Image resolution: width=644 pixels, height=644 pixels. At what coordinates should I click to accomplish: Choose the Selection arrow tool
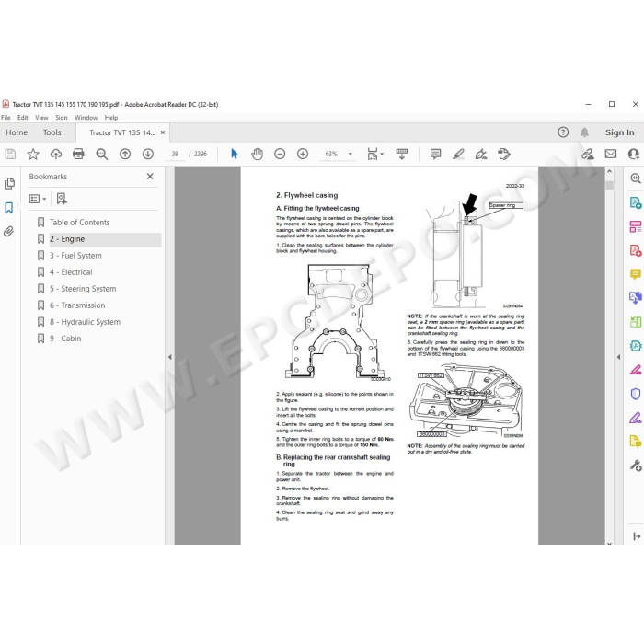234,154
